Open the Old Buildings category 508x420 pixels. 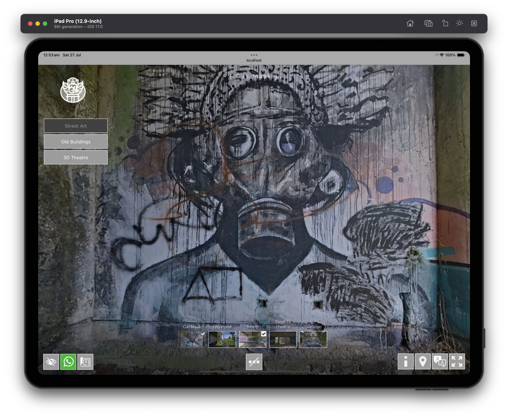point(76,142)
